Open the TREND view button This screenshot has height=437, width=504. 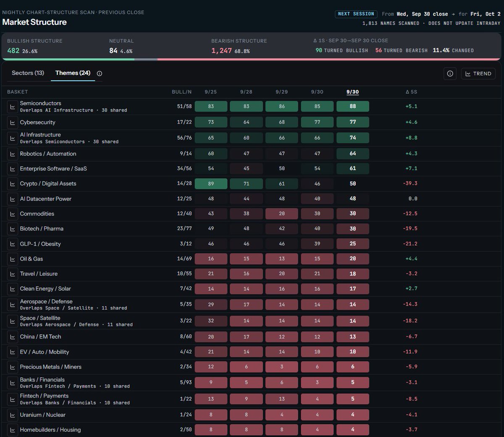478,74
